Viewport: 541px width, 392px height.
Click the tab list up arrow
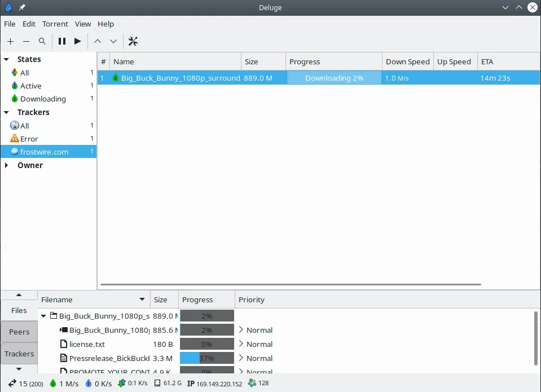[19, 295]
